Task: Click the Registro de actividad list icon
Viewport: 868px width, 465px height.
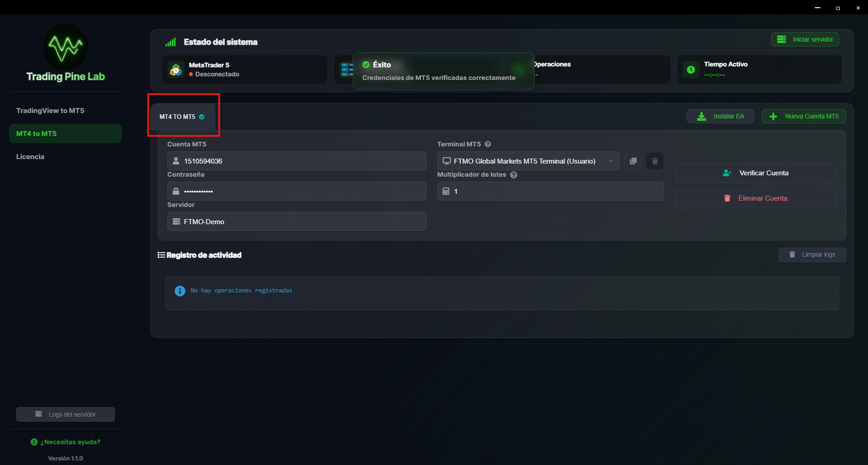Action: click(x=161, y=255)
